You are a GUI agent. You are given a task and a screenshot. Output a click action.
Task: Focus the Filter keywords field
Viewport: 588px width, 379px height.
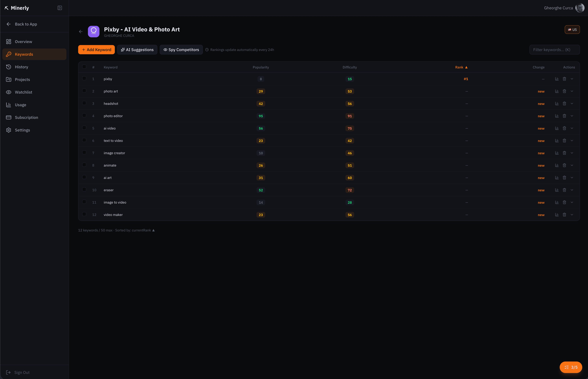[554, 50]
